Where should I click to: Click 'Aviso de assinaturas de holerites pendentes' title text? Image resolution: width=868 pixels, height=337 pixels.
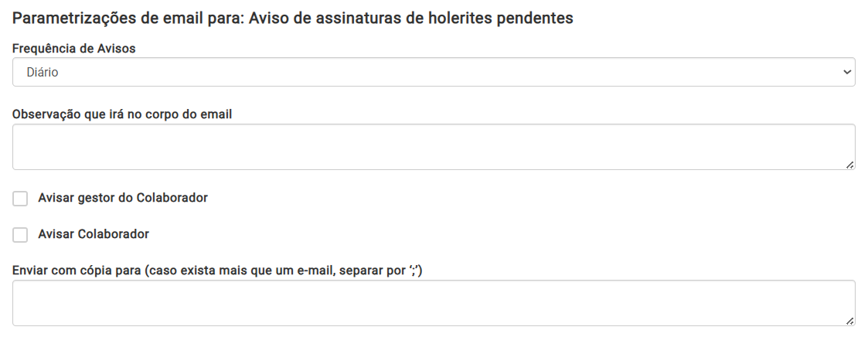[411, 18]
